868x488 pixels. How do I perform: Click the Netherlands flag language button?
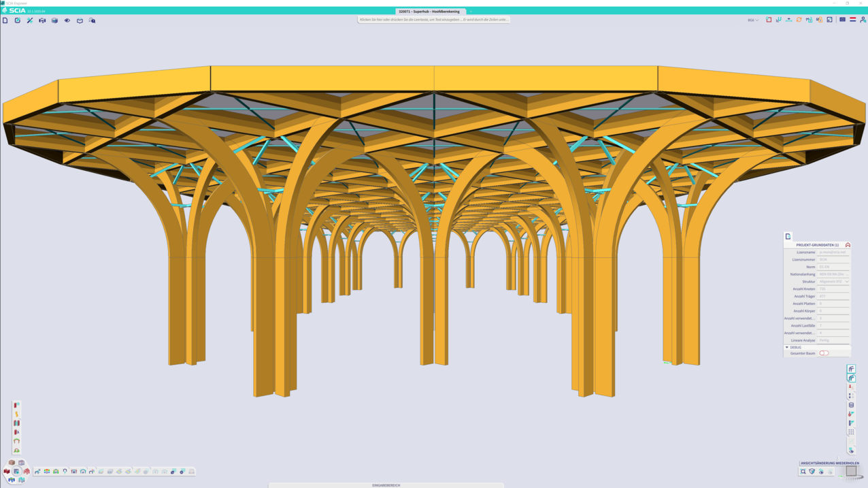[853, 20]
